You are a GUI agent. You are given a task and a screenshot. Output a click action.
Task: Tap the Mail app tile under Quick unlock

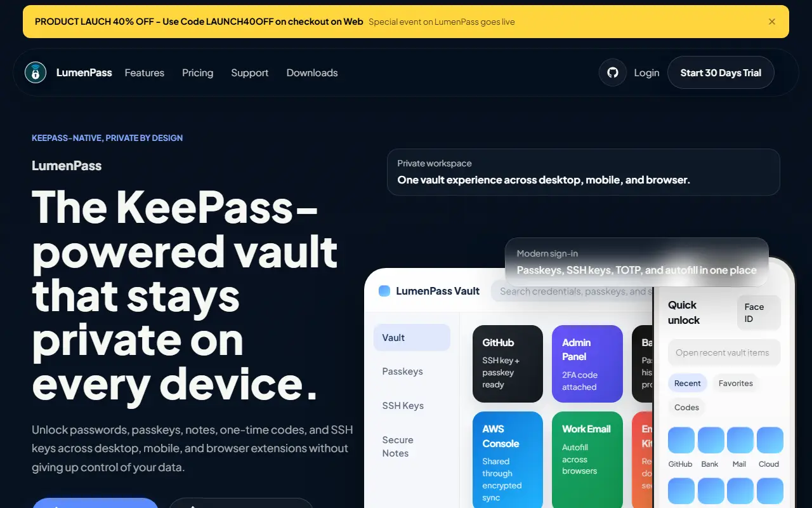click(x=740, y=440)
